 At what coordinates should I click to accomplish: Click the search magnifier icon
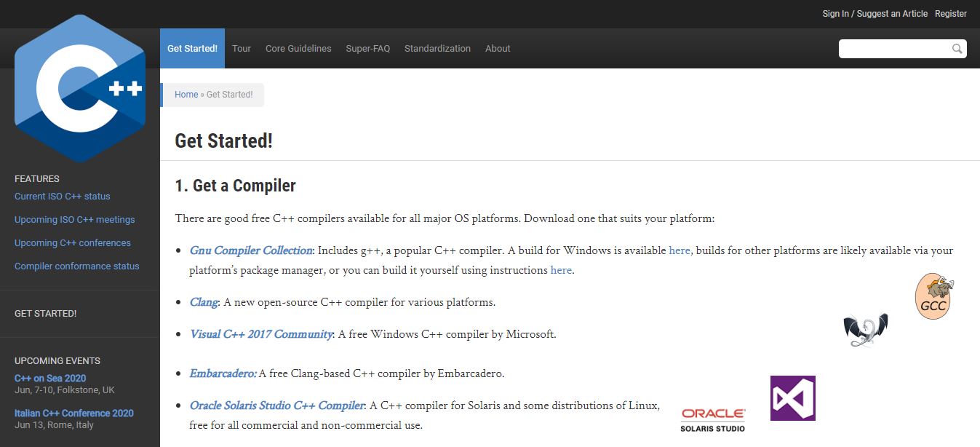point(957,49)
